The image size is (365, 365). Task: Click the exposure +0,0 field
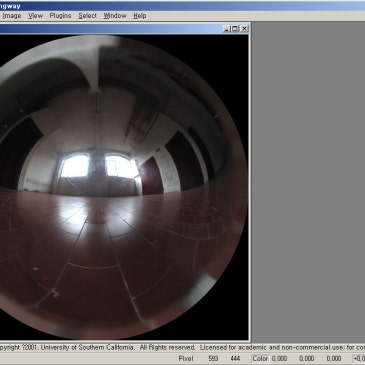click(x=359, y=359)
